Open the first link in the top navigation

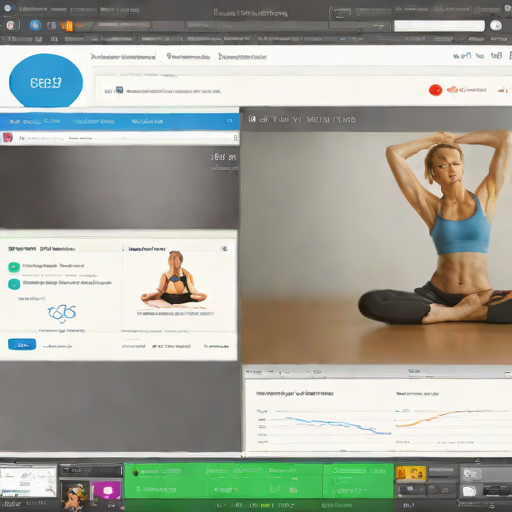pos(123,57)
